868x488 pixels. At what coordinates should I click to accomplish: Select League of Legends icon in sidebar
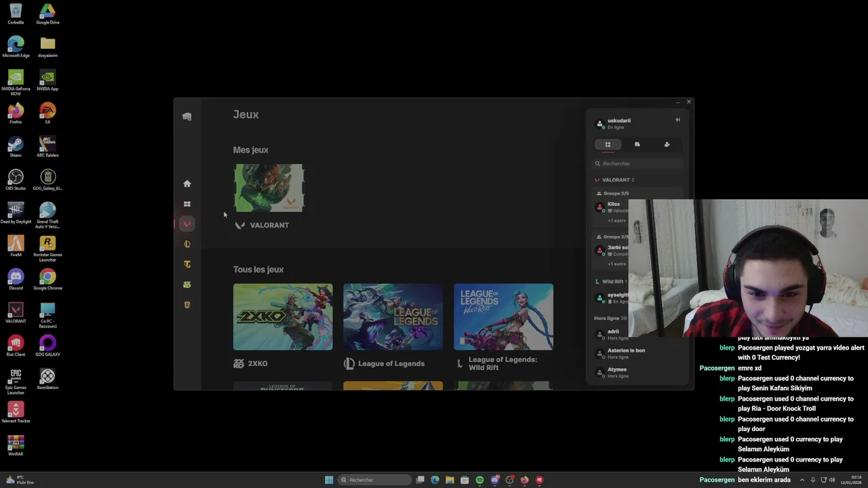tap(187, 244)
